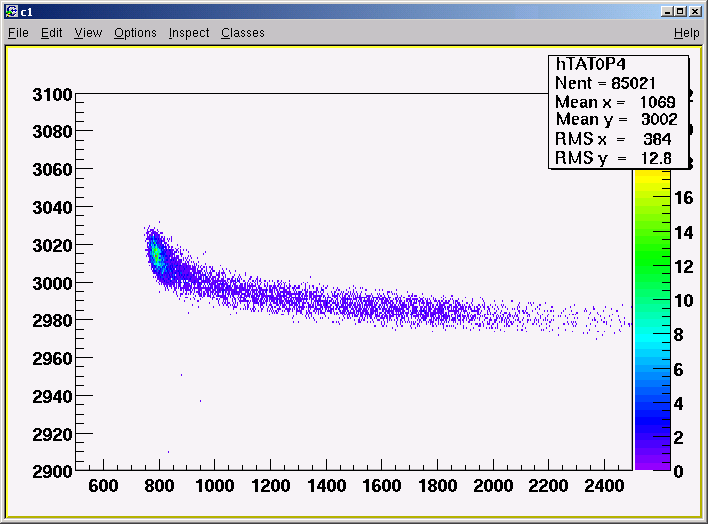Click the cyan region of the color palette
The image size is (708, 524).
tap(652, 339)
